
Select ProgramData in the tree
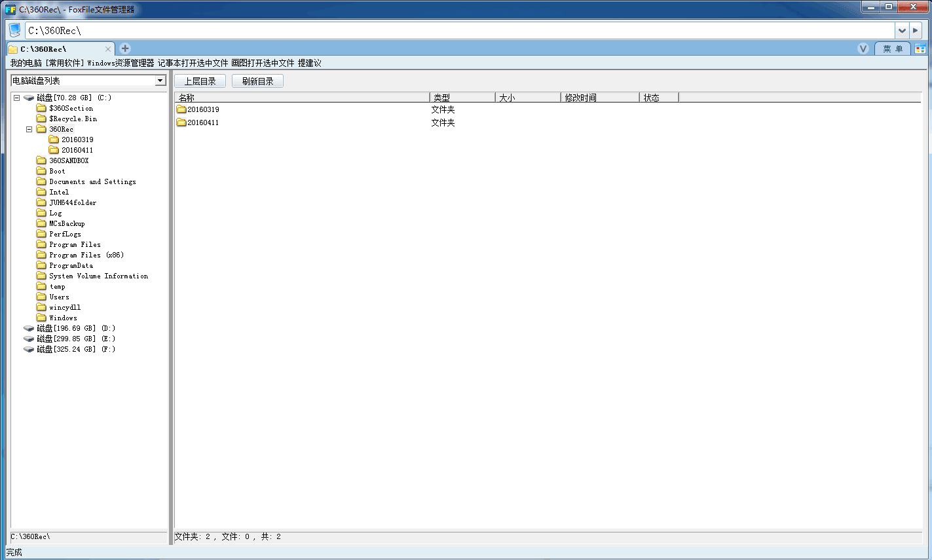pos(71,265)
